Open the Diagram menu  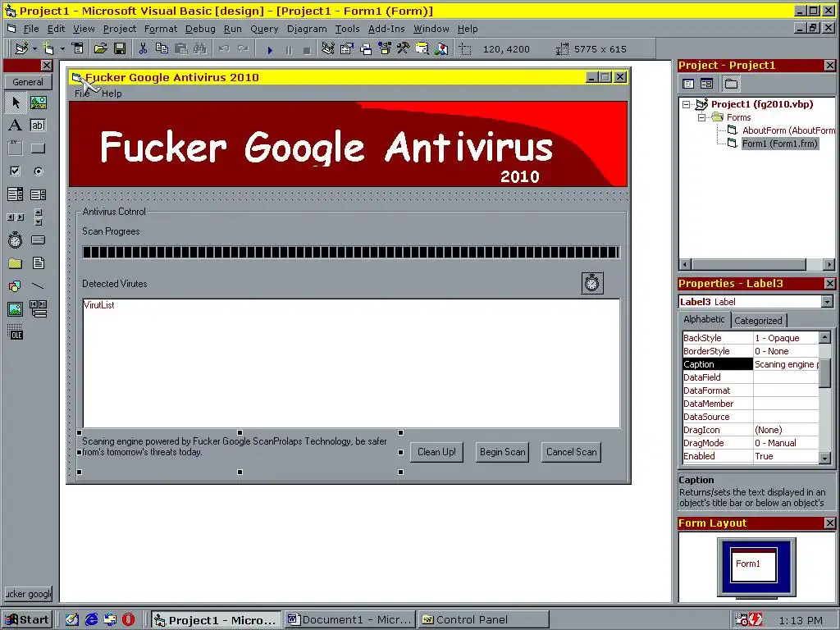pos(307,29)
